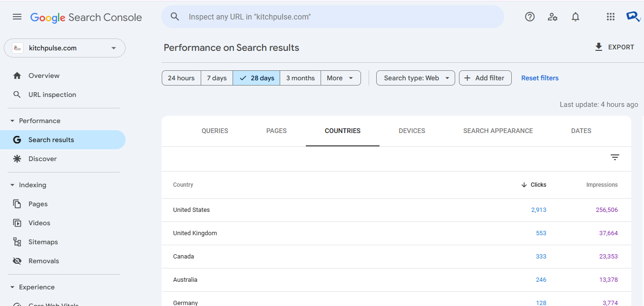This screenshot has height=306, width=644.
Task: Open the users and settings icon
Action: (553, 17)
